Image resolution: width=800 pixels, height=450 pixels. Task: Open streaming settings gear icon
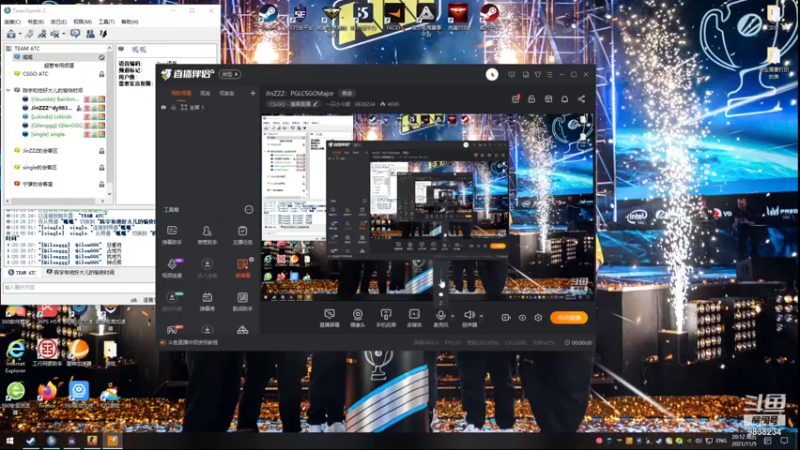click(538, 317)
